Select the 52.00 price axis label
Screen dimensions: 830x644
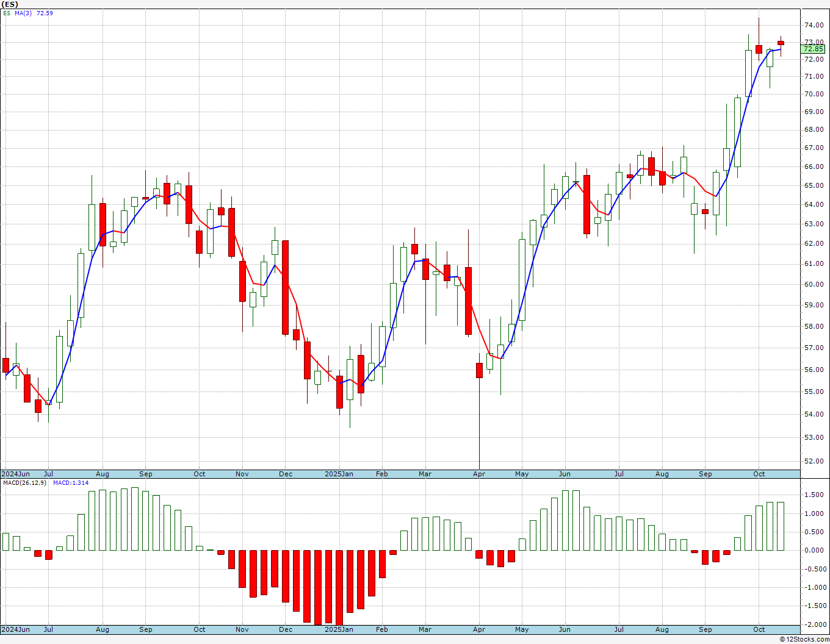click(x=814, y=461)
